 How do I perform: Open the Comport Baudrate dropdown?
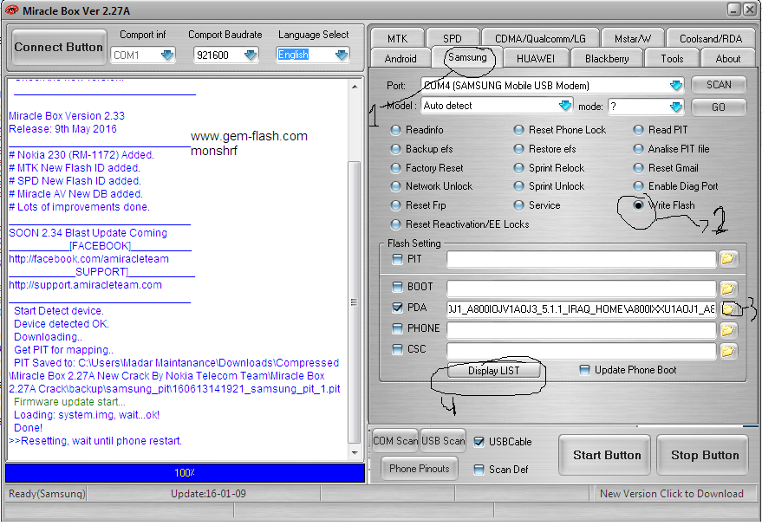(x=251, y=55)
